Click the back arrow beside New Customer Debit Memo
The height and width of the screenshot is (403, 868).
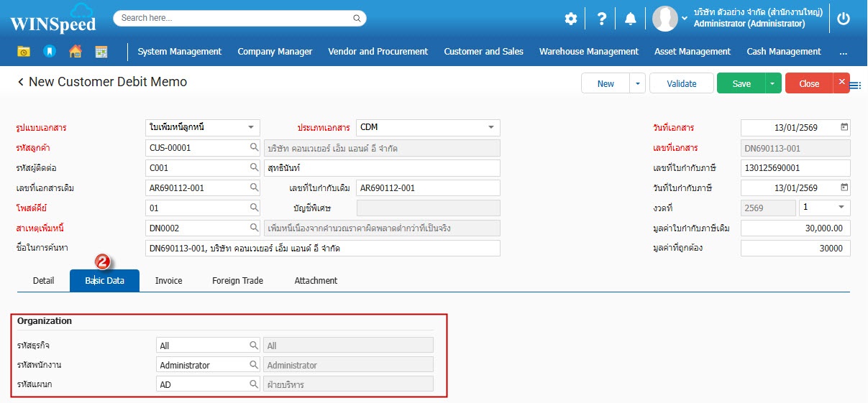[21, 83]
